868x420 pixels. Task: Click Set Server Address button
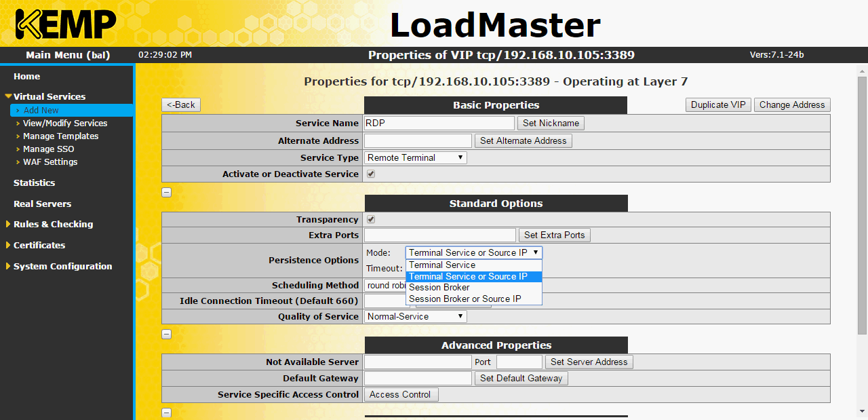tap(589, 362)
